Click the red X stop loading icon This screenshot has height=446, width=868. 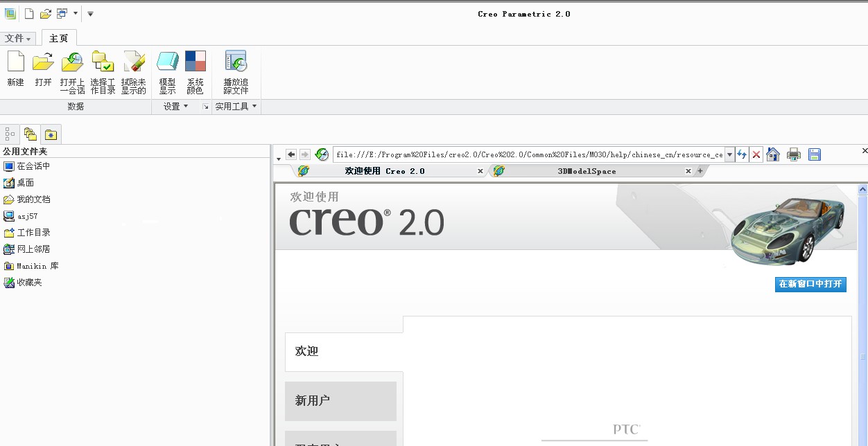coord(756,154)
